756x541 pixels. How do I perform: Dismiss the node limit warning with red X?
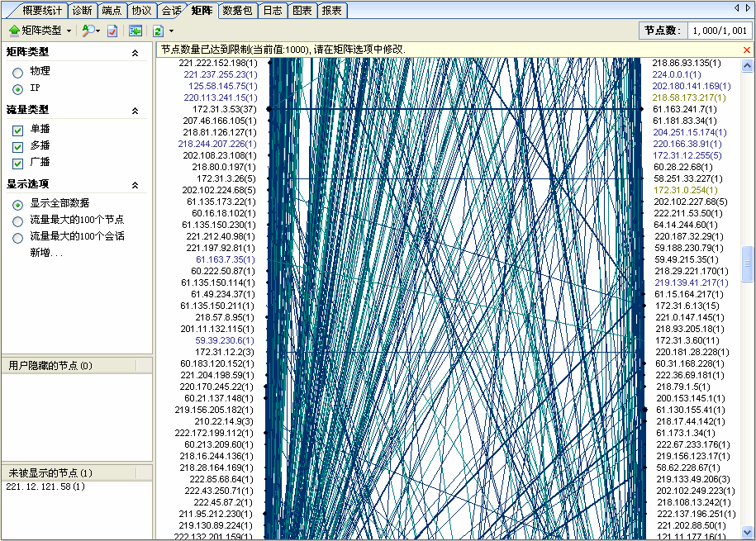click(x=746, y=49)
